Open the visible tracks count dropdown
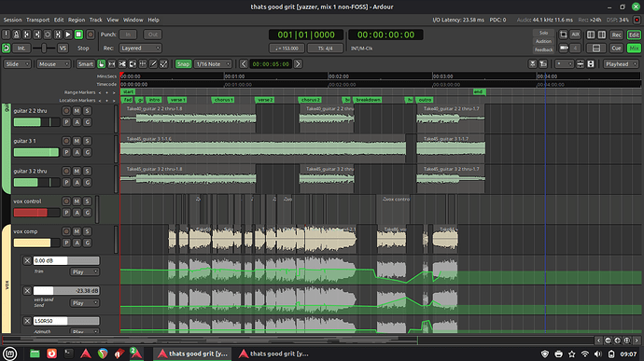 click(564, 64)
